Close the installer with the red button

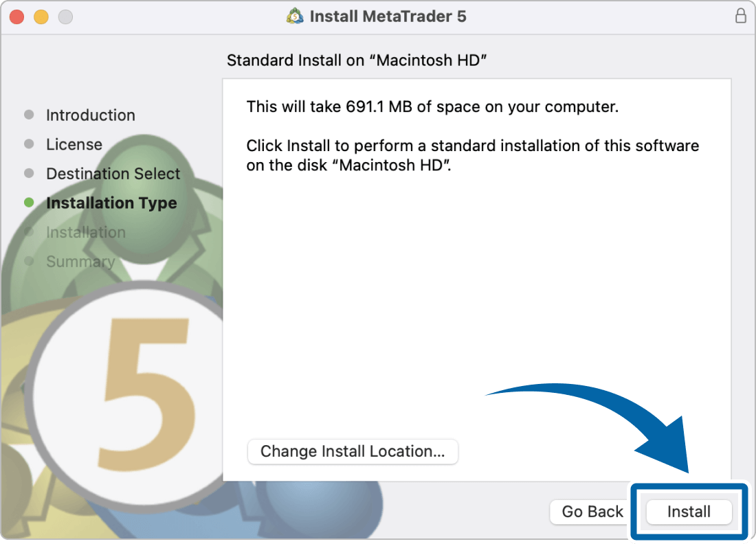[17, 17]
